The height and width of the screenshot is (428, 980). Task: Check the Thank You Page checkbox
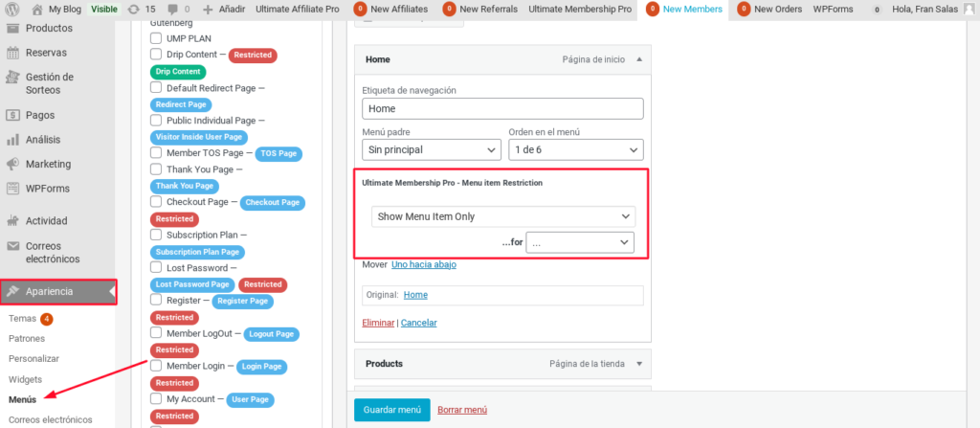pyautogui.click(x=156, y=169)
